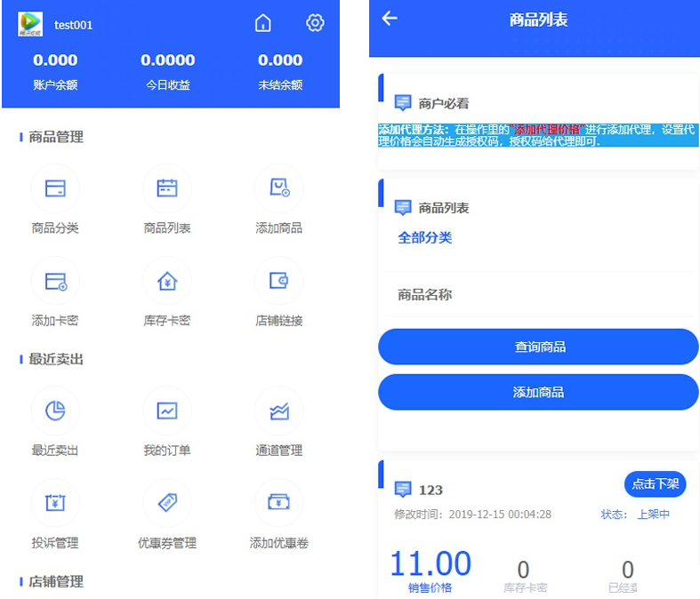The image size is (700, 599).
Task: Open the settings gear icon
Action: pyautogui.click(x=315, y=23)
